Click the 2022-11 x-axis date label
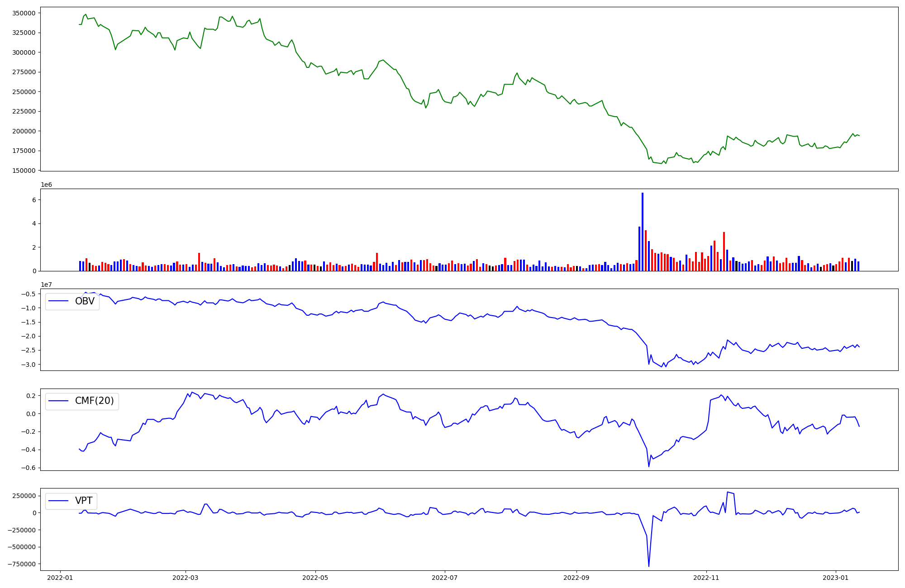This screenshot has height=588, width=905. 706,578
